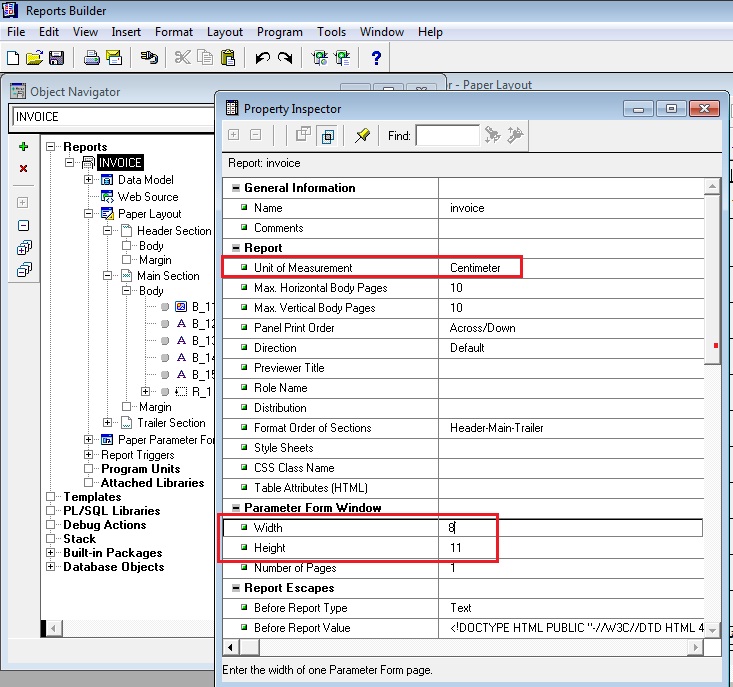Expand the Trailer Section node
733x687 pixels.
coord(108,423)
